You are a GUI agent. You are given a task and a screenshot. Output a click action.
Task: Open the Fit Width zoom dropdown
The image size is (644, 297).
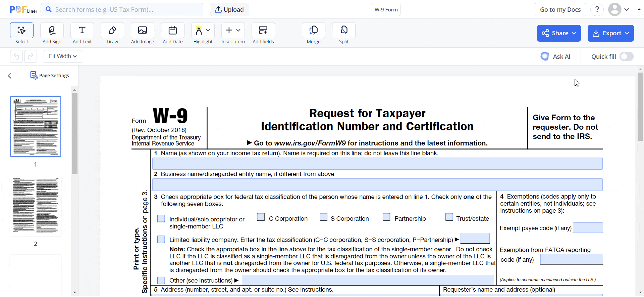pos(63,56)
